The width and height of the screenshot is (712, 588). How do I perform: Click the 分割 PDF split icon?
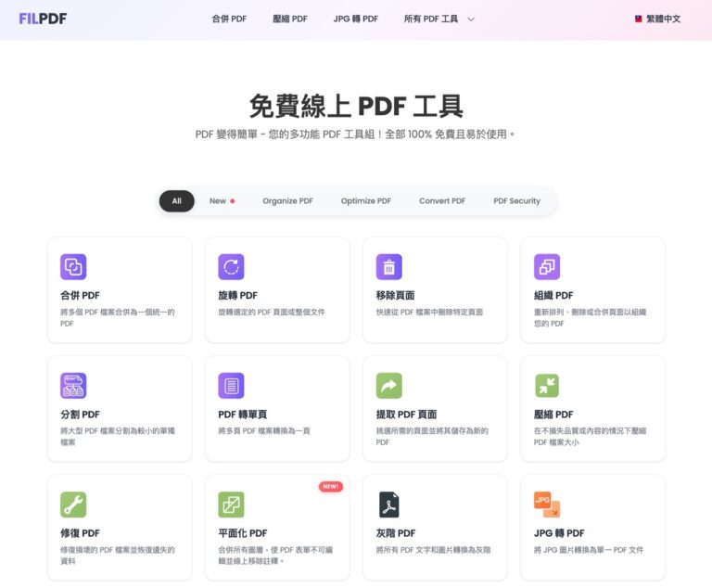pos(73,385)
